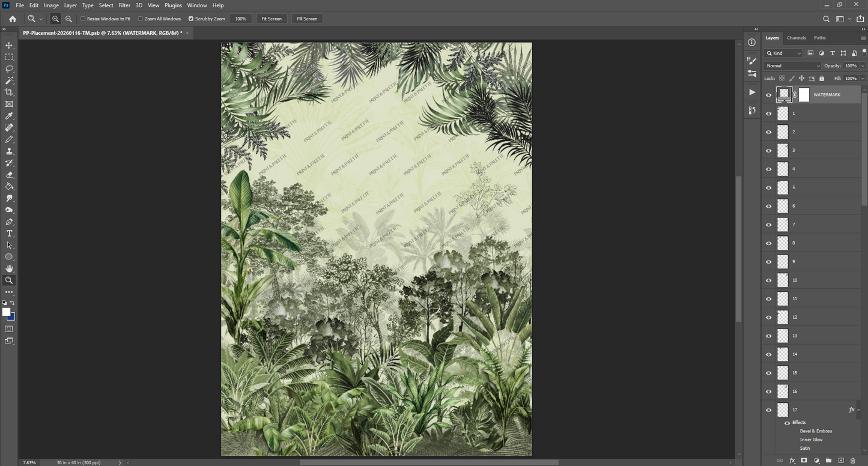
Task: Click the Zoom Out magnifier option
Action: click(x=68, y=19)
